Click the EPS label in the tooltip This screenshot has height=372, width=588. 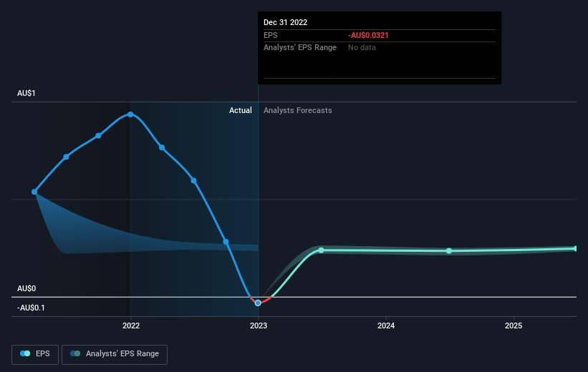pyautogui.click(x=271, y=35)
